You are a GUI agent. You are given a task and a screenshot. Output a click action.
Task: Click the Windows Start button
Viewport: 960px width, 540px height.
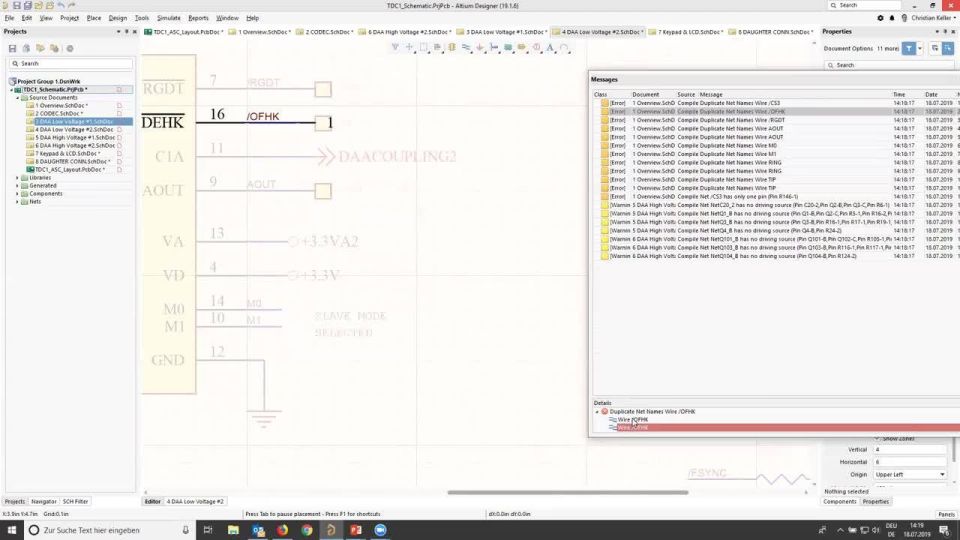click(12, 530)
